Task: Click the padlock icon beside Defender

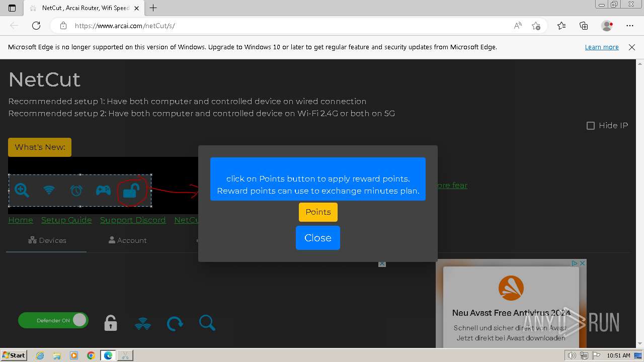Action: pyautogui.click(x=111, y=323)
